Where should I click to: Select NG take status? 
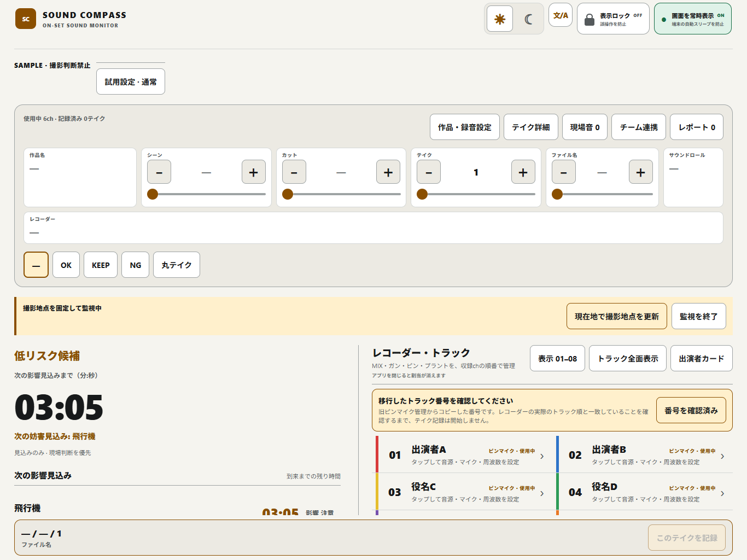(136, 265)
